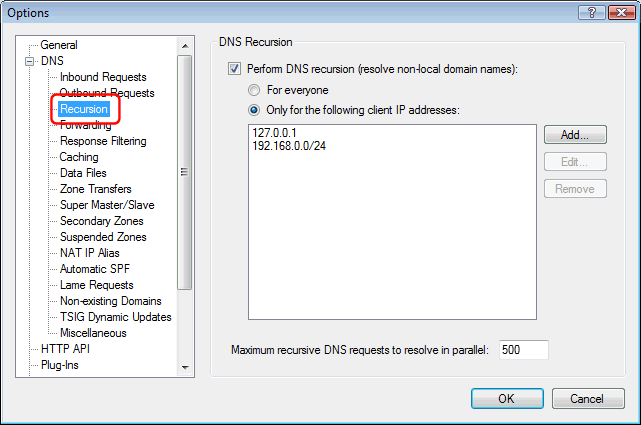Select the For everyone radio option

[254, 90]
